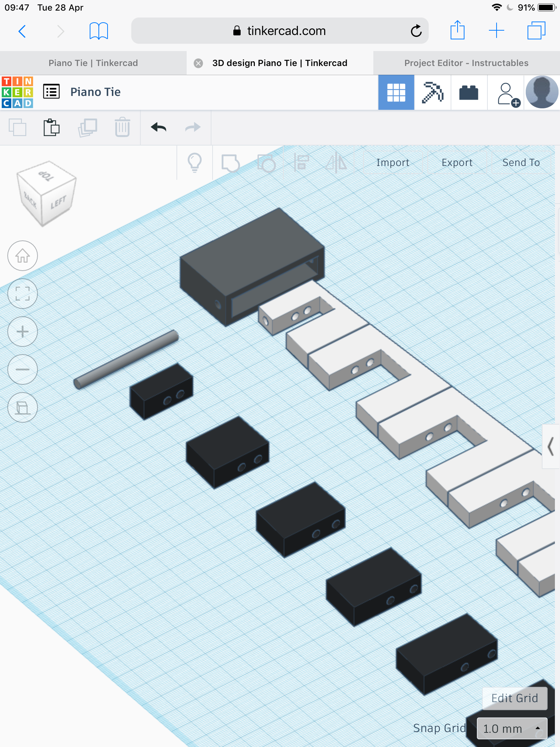Screen dimensions: 560x747
Task: Tap the tinkercad.com address bar
Action: pos(280,31)
